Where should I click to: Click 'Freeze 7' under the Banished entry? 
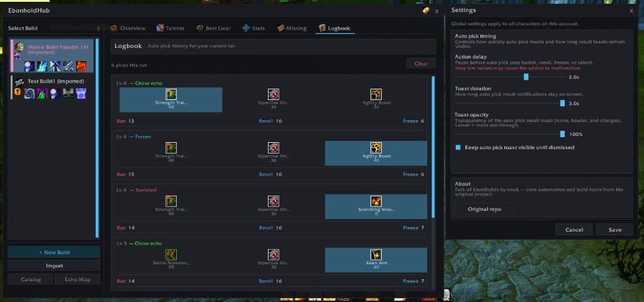tap(414, 228)
